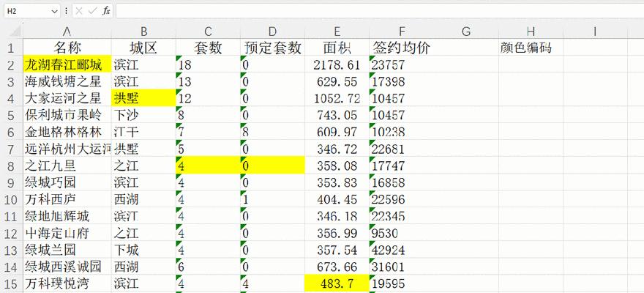
Task: Click the Select All corner triangle
Action: coord(15,31)
